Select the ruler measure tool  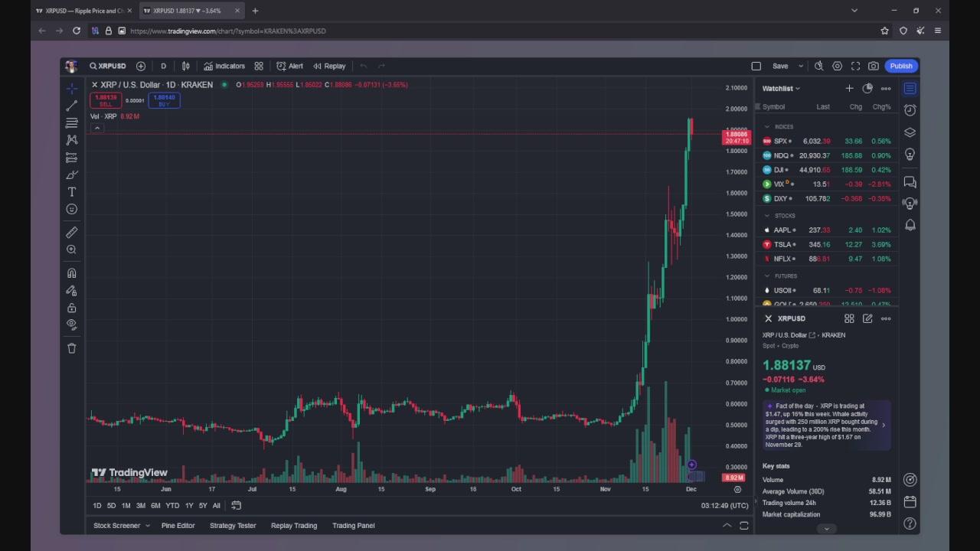click(x=71, y=232)
